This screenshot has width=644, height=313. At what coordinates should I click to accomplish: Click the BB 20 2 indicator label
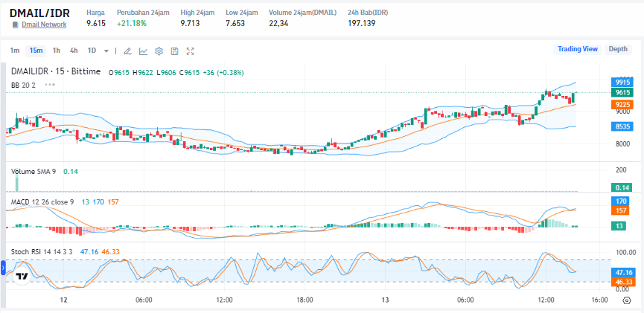(x=25, y=85)
